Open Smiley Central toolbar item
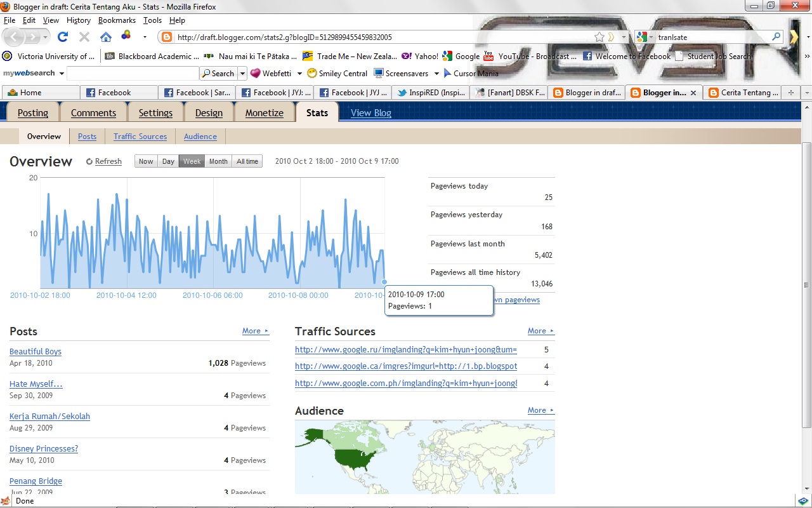812x508 pixels. [337, 73]
